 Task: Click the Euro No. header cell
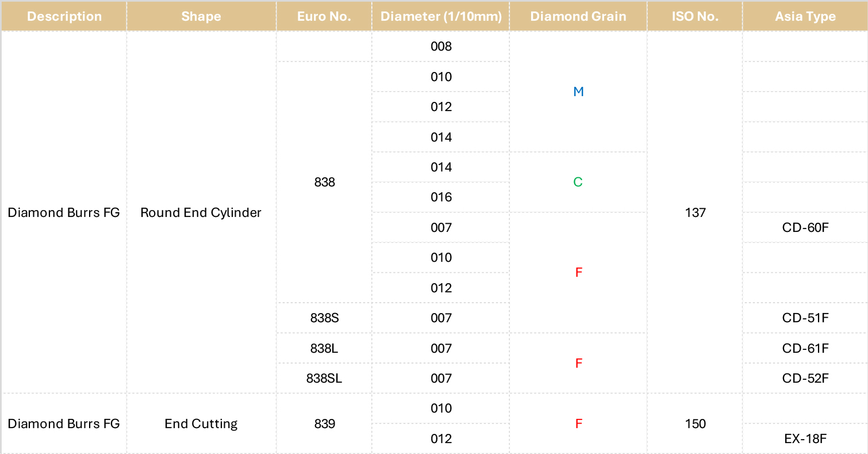[324, 16]
